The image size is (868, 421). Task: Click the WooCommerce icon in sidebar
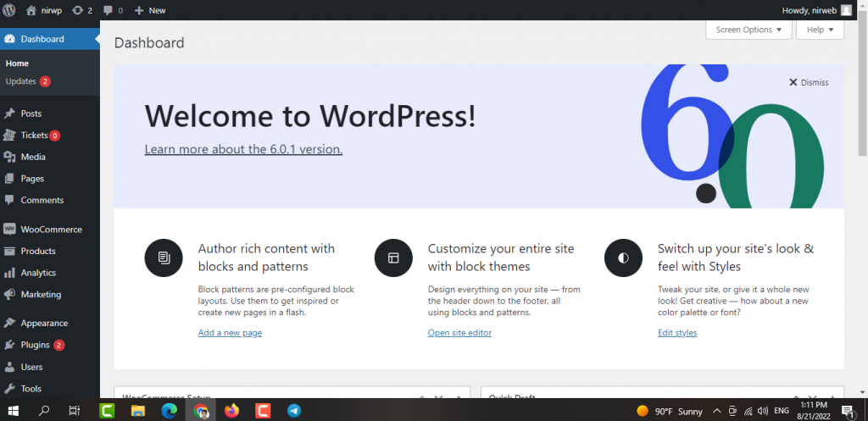tap(9, 229)
